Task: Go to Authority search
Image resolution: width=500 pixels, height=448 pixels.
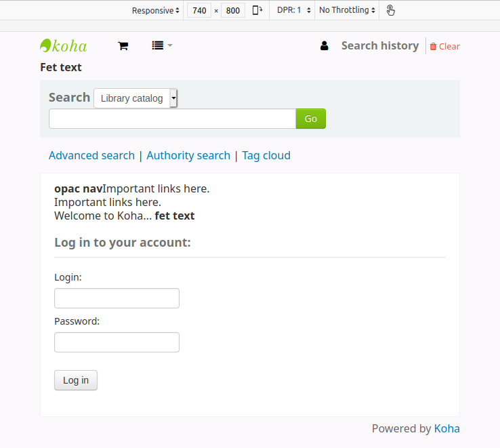Action: pyautogui.click(x=188, y=156)
